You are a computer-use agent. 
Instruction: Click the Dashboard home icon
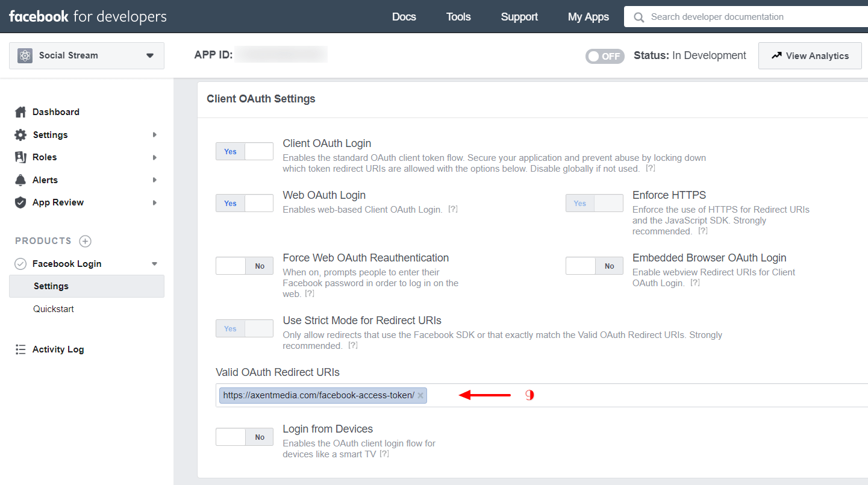[21, 112]
